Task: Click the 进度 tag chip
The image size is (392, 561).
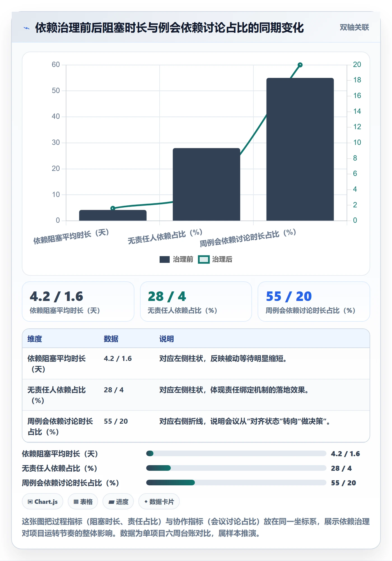Action: [118, 502]
